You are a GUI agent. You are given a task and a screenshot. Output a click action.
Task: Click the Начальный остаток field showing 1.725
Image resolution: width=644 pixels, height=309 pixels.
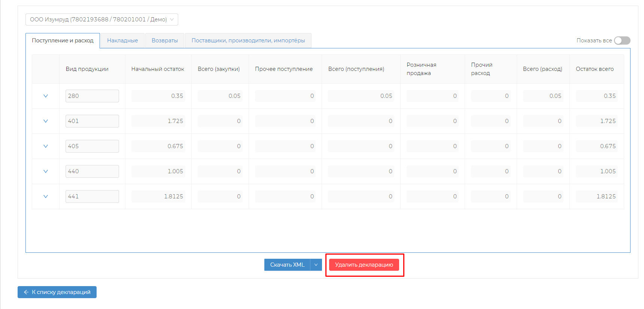(x=158, y=121)
